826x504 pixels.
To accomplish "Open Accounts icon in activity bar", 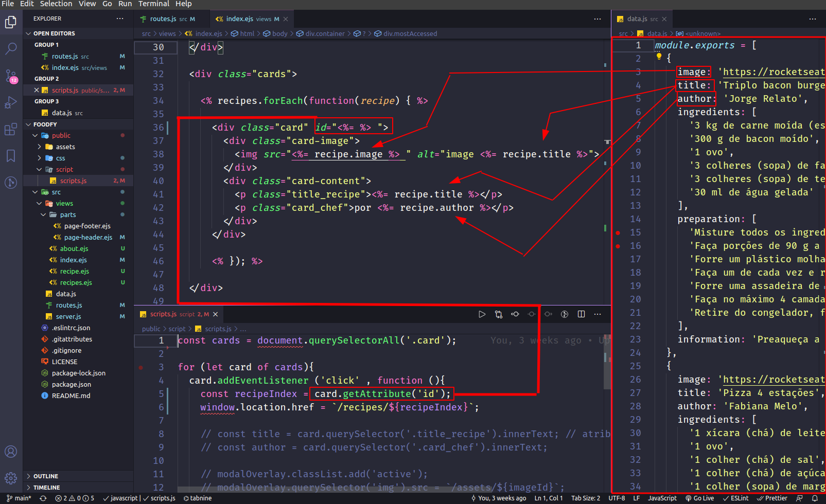I will point(11,452).
